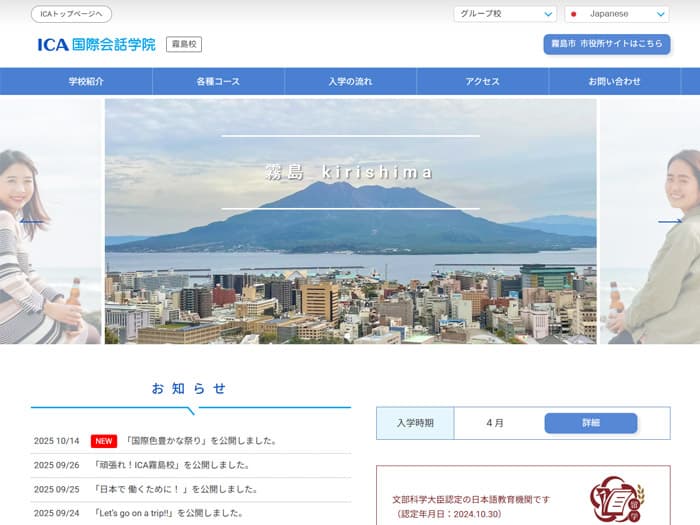Open the 学校紹介 menu
Viewport: 700px width, 525px height.
pos(86,81)
